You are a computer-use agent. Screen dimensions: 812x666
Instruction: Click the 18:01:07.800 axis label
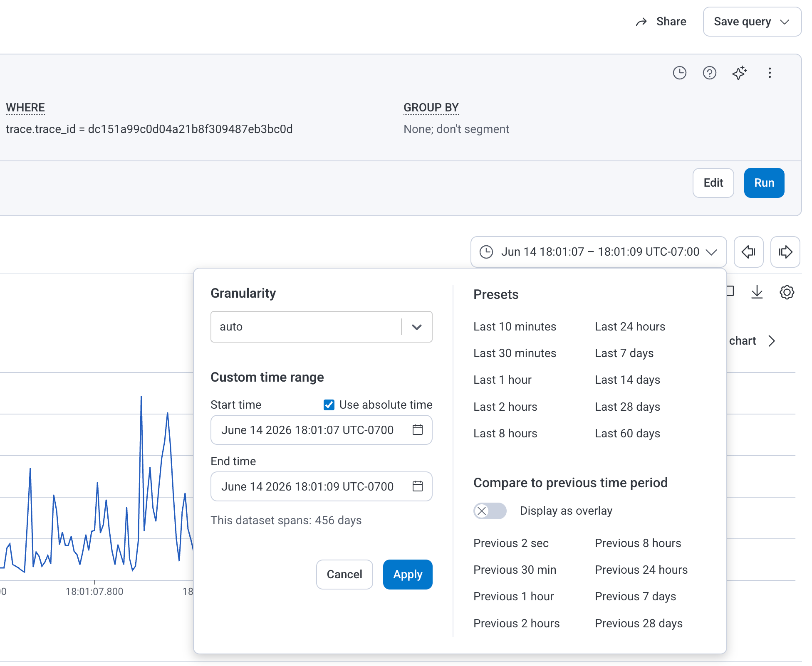tap(94, 592)
